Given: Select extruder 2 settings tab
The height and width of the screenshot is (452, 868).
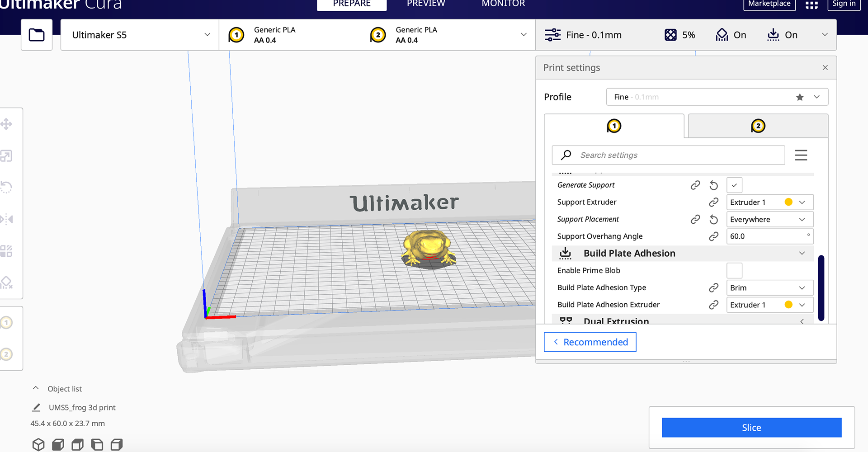Looking at the screenshot, I should tap(758, 126).
